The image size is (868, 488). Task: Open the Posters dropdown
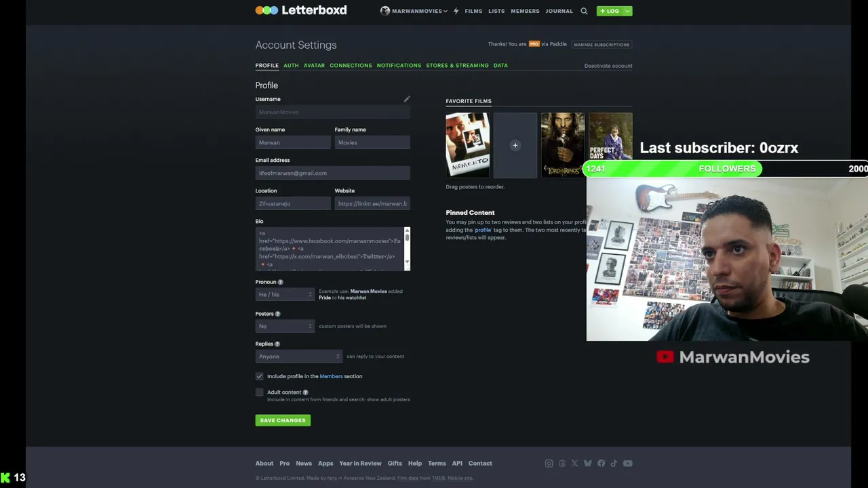[285, 326]
